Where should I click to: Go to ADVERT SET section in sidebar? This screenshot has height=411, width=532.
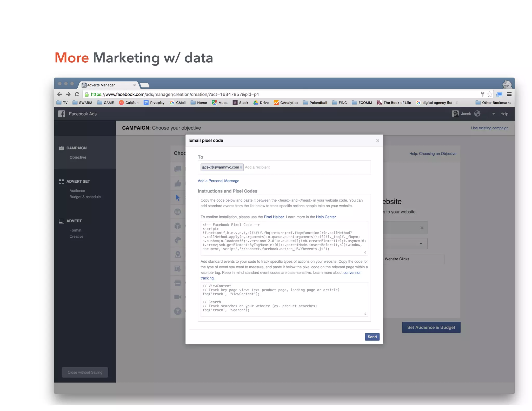point(75,181)
